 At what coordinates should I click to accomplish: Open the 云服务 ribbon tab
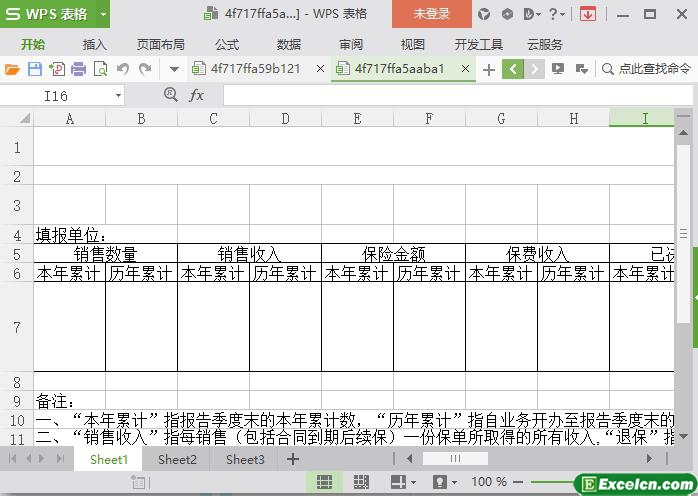click(545, 45)
